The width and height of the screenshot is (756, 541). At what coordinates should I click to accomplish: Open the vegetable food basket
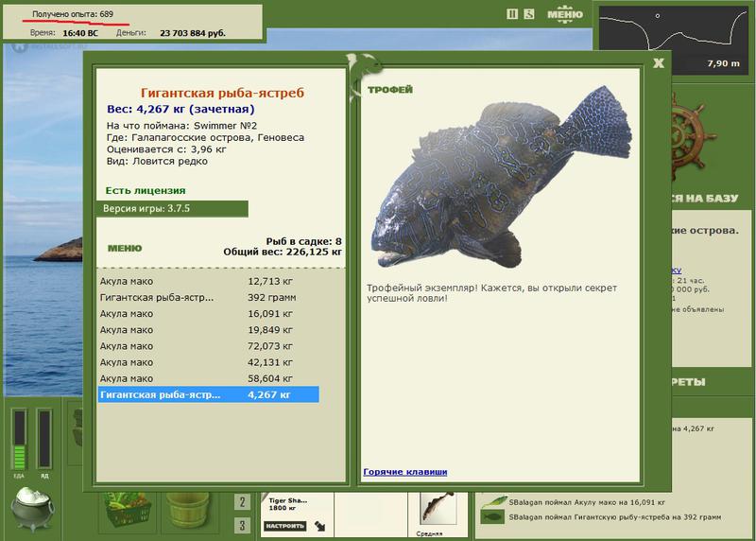128,509
